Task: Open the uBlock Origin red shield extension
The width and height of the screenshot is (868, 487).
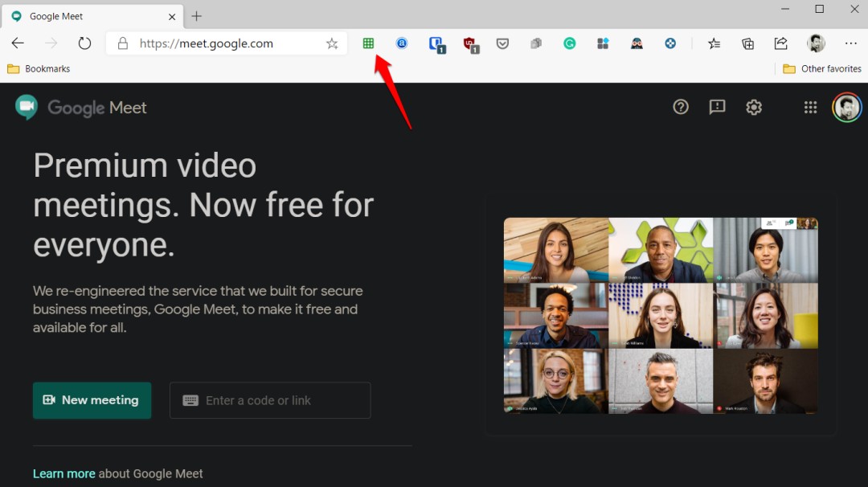Action: [470, 44]
